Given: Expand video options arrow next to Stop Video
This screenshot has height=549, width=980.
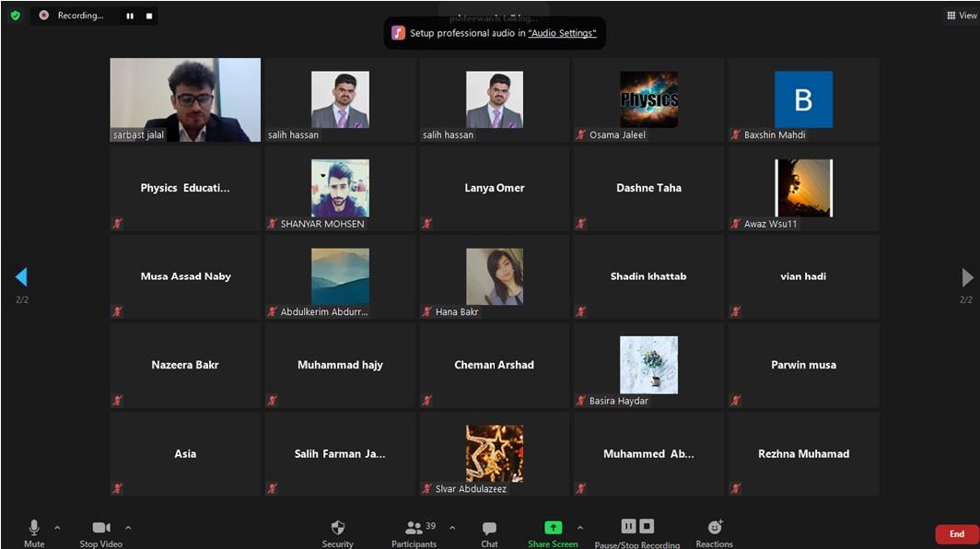Looking at the screenshot, I should (x=128, y=528).
